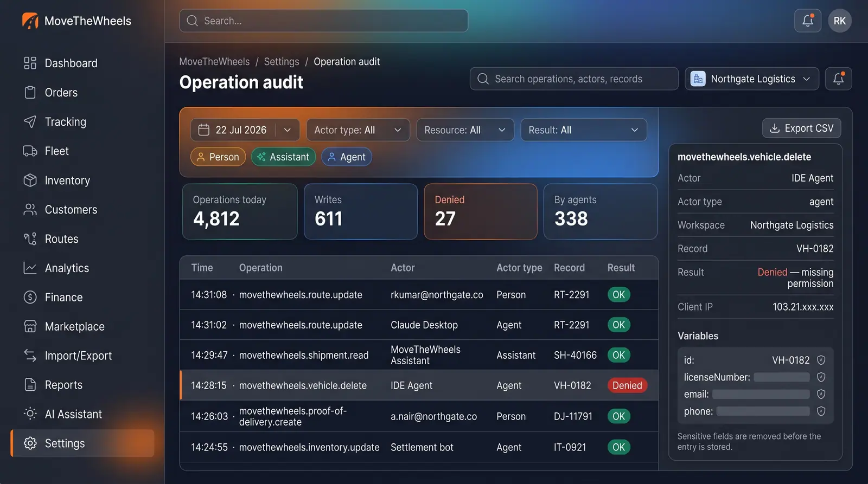The height and width of the screenshot is (484, 868).
Task: Select the a.nair@northgate.co row
Action: [x=419, y=416]
